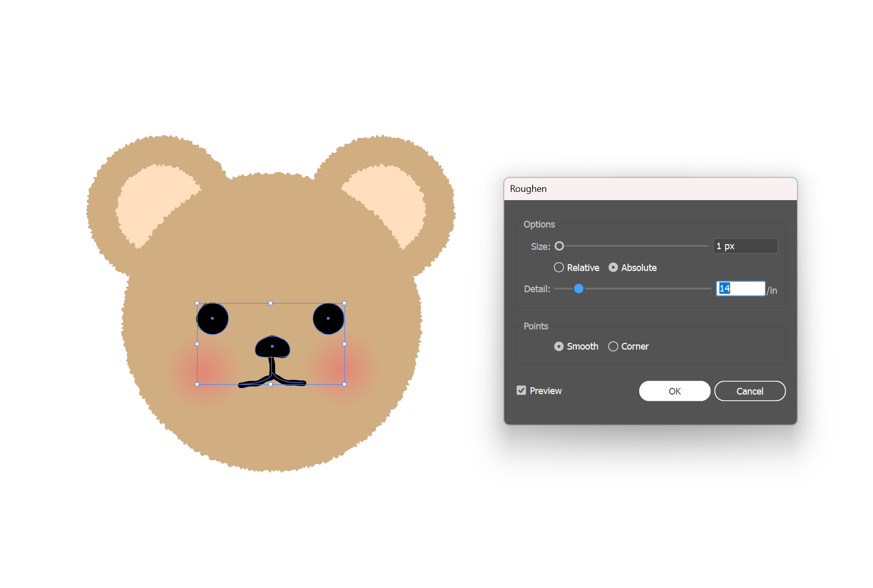The height and width of the screenshot is (588, 873).
Task: Select the bear's left eye
Action: click(x=213, y=319)
